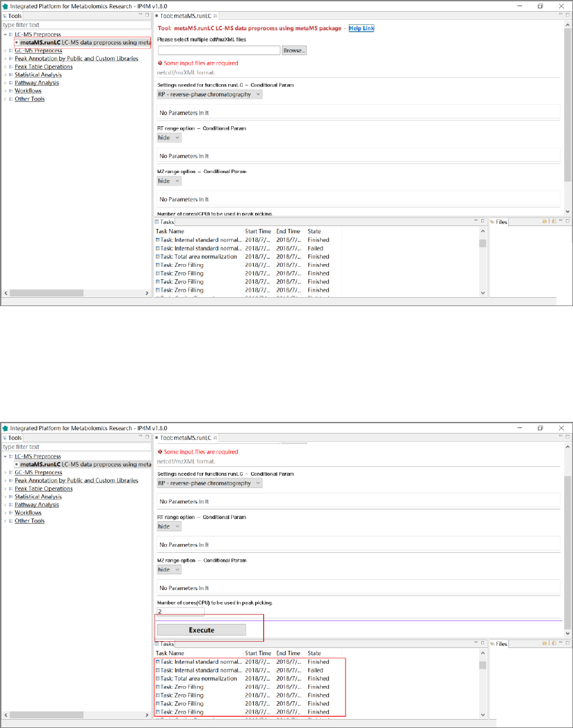This screenshot has width=573, height=728.
Task: Select the Files tab in top window
Action: click(499, 222)
